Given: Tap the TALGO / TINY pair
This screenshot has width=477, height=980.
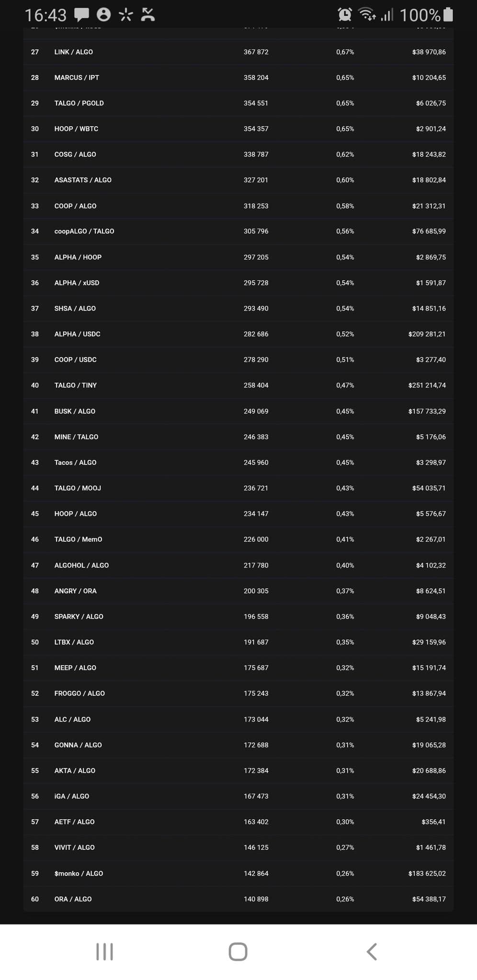Looking at the screenshot, I should point(76,385).
